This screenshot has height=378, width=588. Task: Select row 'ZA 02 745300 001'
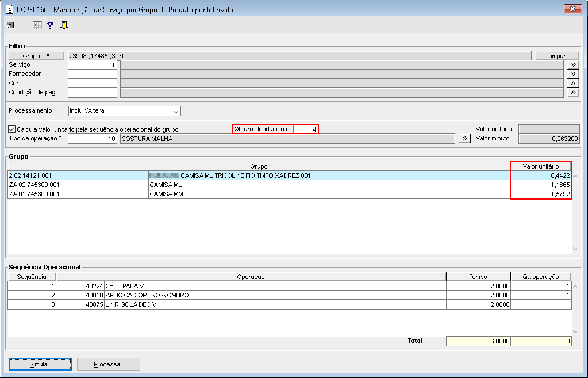pyautogui.click(x=290, y=185)
